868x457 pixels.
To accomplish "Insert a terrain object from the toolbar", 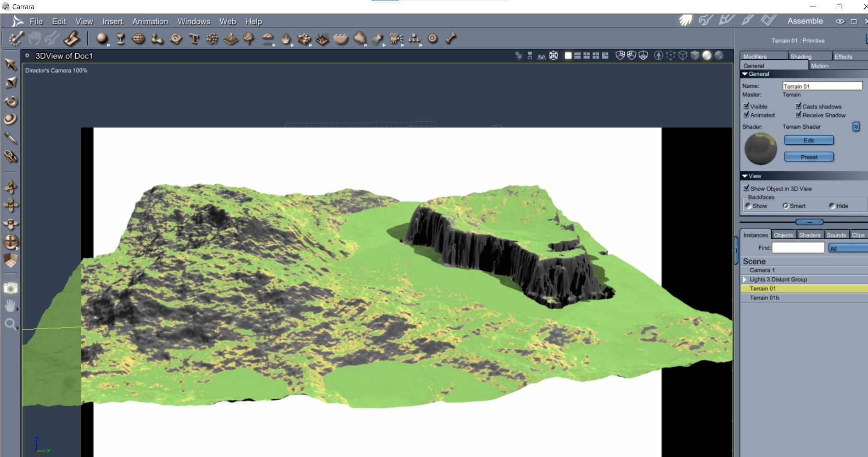I will pos(230,39).
